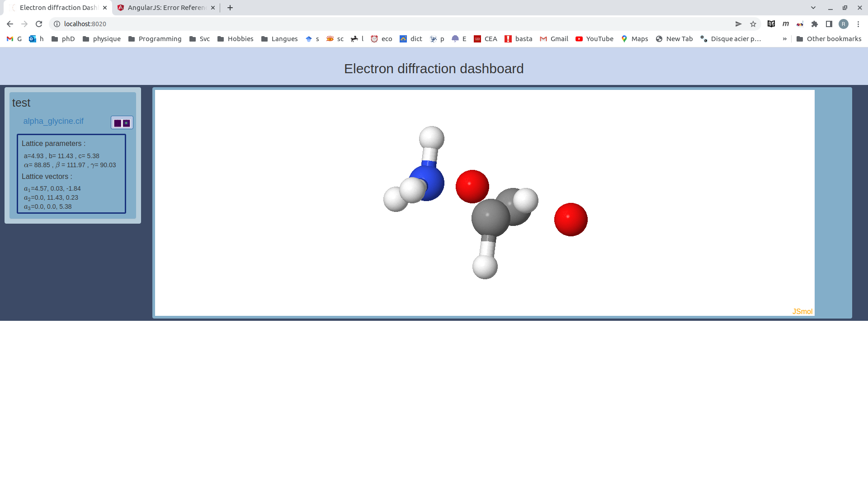Open the Chrome three-dot menu
Screen dimensions: 868x488
(x=858, y=24)
